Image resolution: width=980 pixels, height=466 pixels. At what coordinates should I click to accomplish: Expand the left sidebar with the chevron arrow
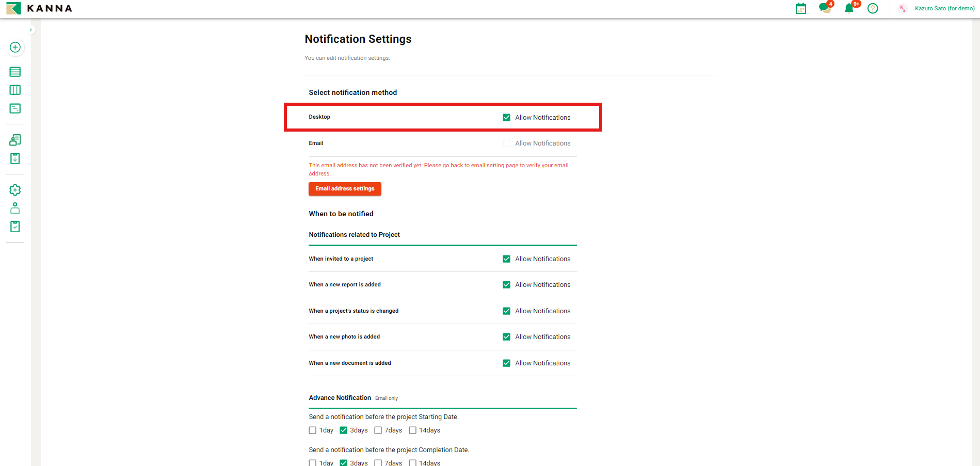point(31,30)
